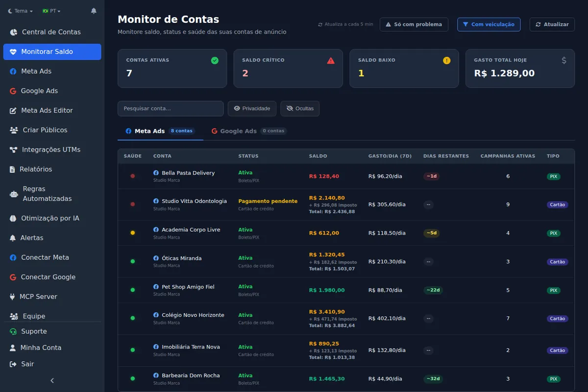Click the R$ 402,10/dia spend value
The width and height of the screenshot is (588, 392).
(x=387, y=318)
